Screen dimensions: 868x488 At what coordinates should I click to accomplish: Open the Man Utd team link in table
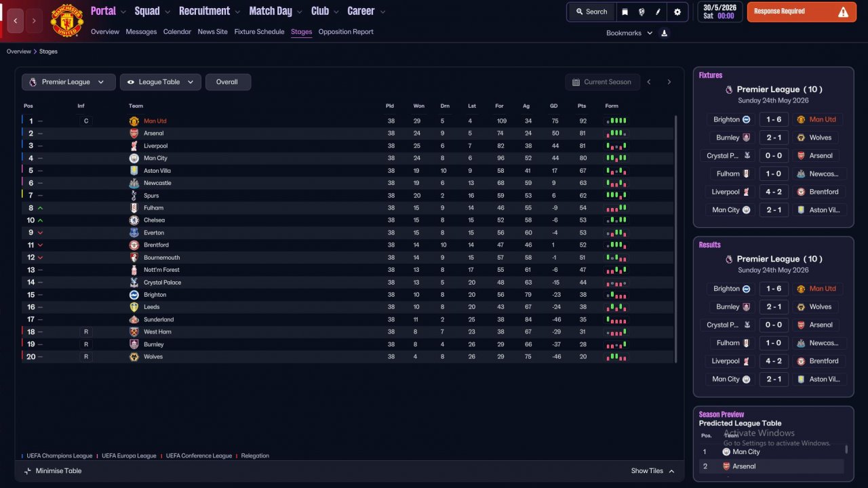pyautogui.click(x=155, y=121)
